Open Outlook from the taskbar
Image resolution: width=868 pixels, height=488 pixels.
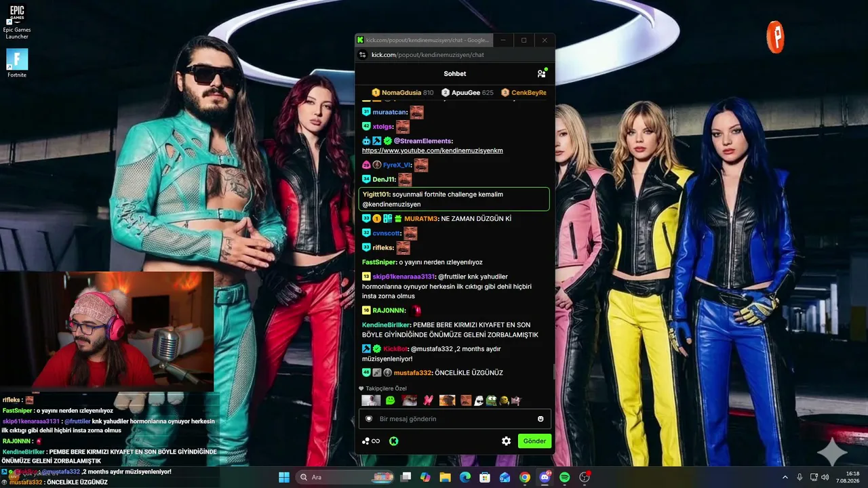click(505, 477)
